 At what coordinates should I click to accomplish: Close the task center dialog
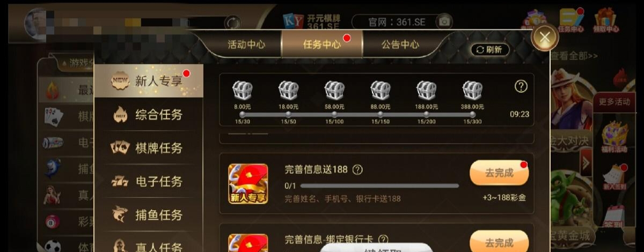pyautogui.click(x=545, y=38)
